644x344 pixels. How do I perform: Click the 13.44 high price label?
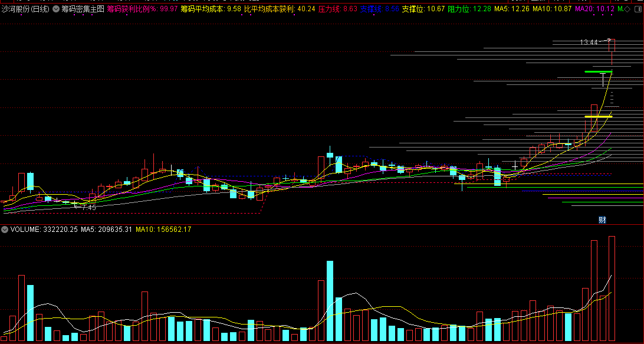click(589, 42)
